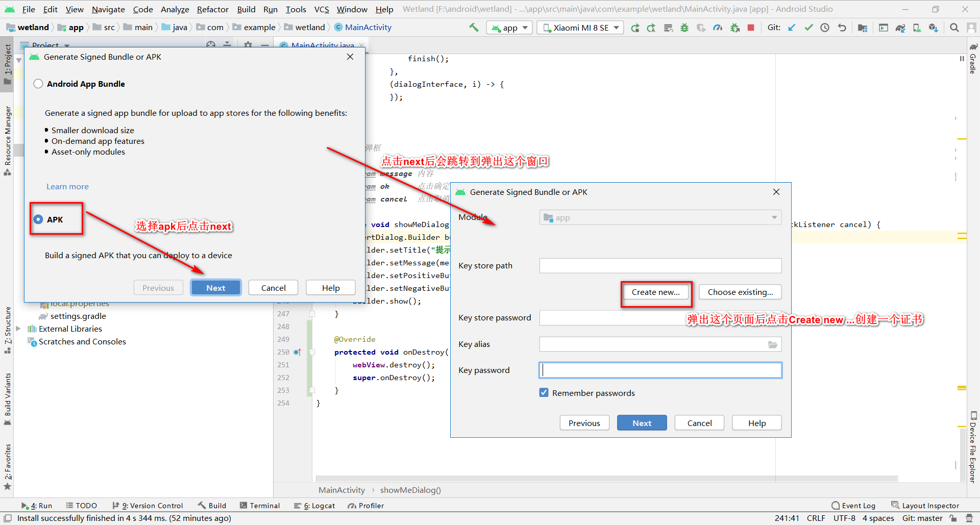Open the app run configuration dropdown
Image resolution: width=980 pixels, height=525 pixels.
click(x=509, y=28)
